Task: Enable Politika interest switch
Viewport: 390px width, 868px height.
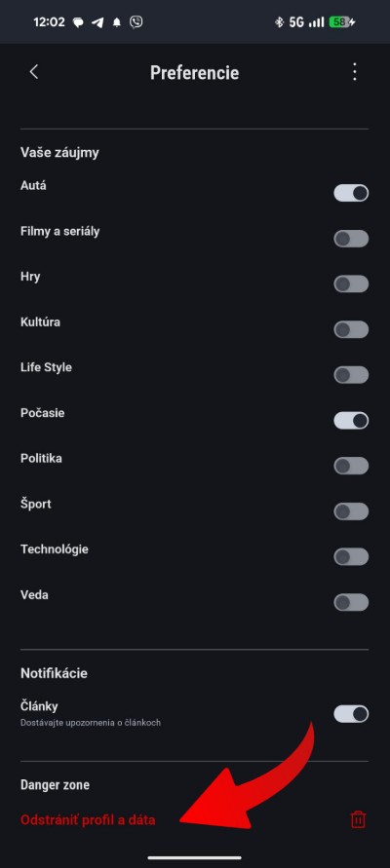Action: [x=351, y=466]
